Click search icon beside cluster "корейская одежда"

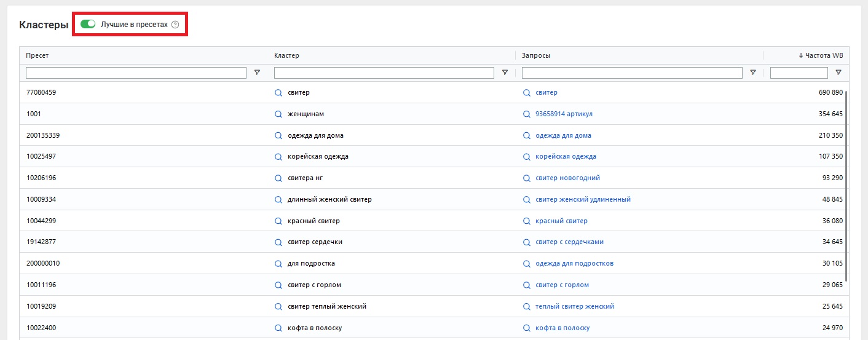click(x=278, y=157)
